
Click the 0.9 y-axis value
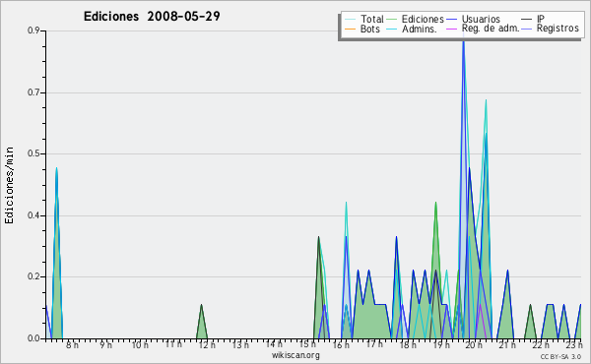coord(33,30)
